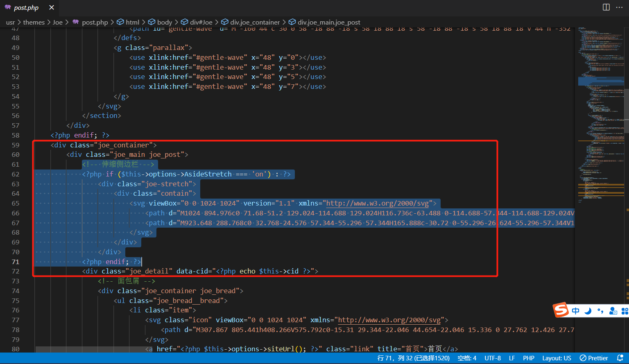Screen dimensions: 629x364
Task: Open the notifications bell in status bar
Action: pos(620,358)
